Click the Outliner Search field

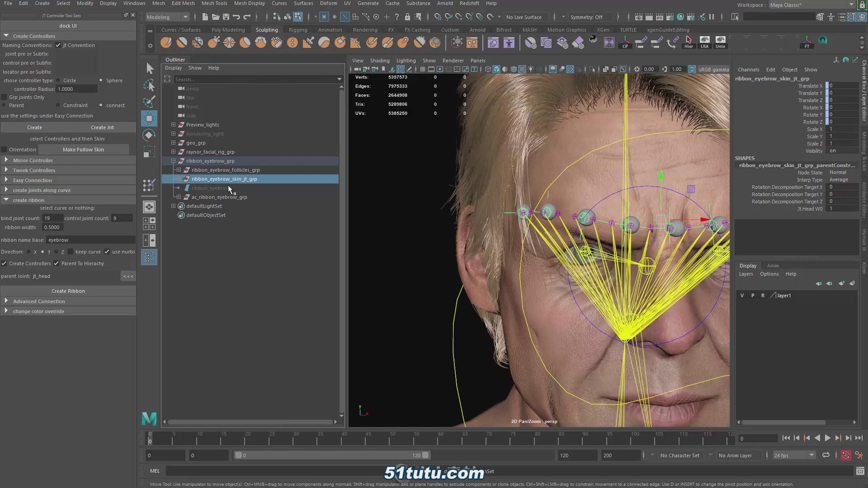tap(256, 80)
